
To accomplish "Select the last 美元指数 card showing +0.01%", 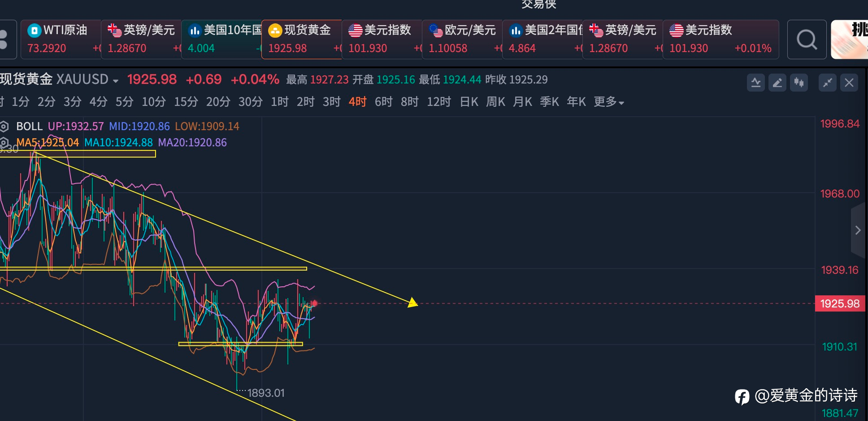I will click(x=720, y=39).
